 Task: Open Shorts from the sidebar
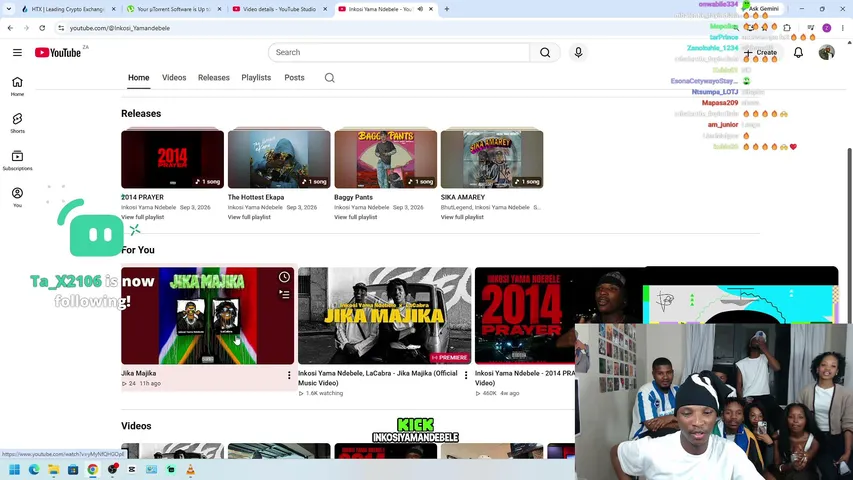point(17,123)
